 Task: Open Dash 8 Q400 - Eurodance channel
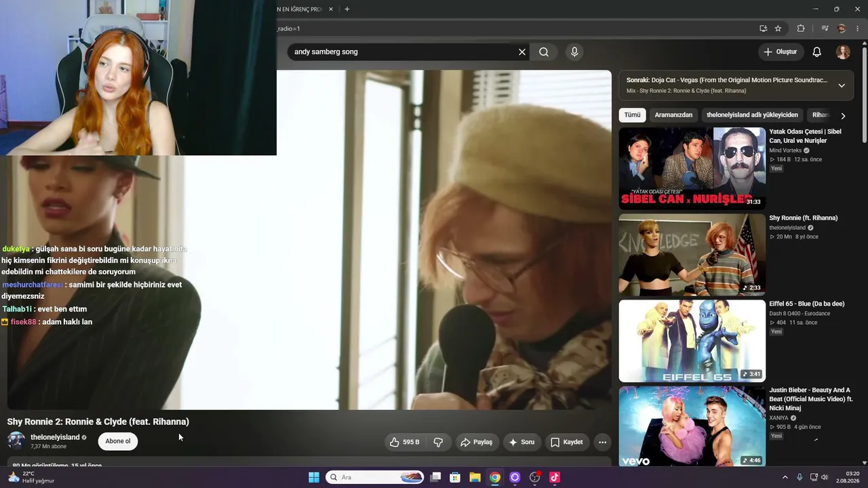click(x=800, y=314)
